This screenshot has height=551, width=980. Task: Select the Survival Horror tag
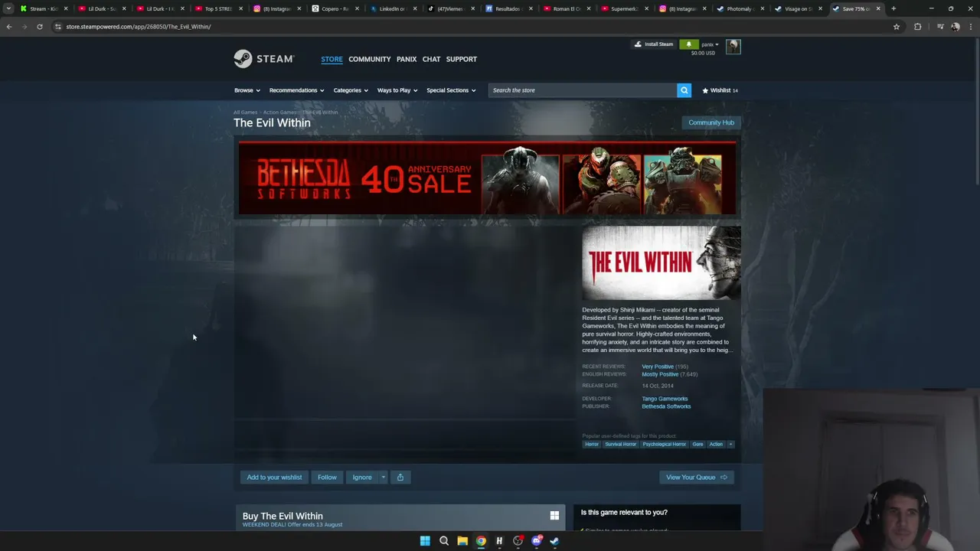[620, 444]
